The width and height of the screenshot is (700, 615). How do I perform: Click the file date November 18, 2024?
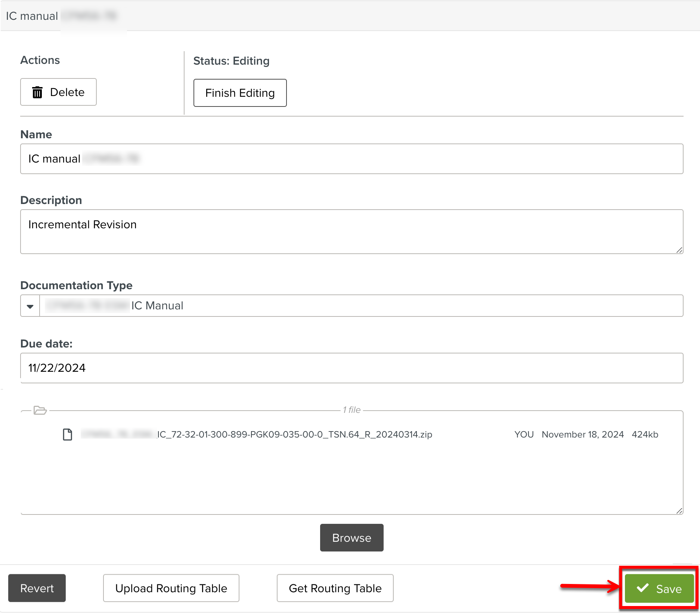pos(583,435)
